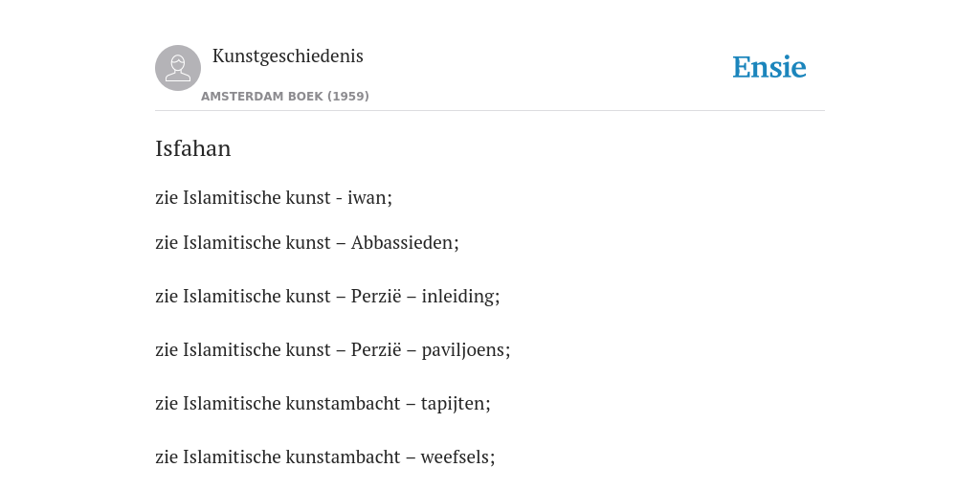
Task: Click the word 'inleiding'
Action: point(458,297)
